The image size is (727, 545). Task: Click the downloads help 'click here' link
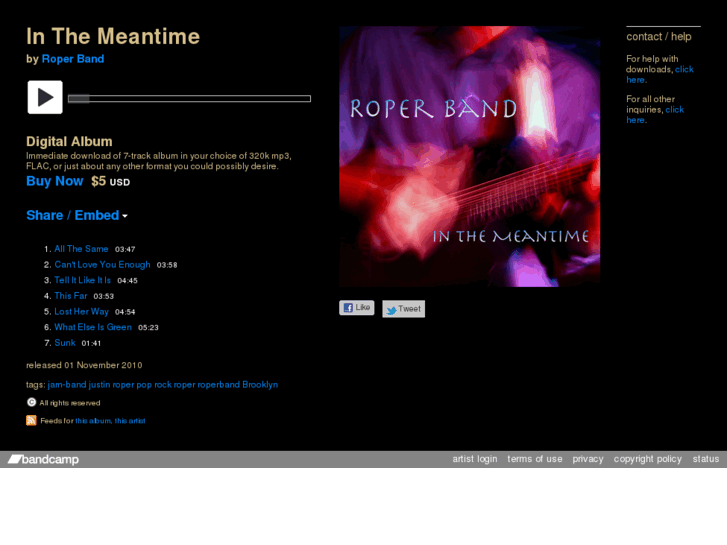(660, 74)
